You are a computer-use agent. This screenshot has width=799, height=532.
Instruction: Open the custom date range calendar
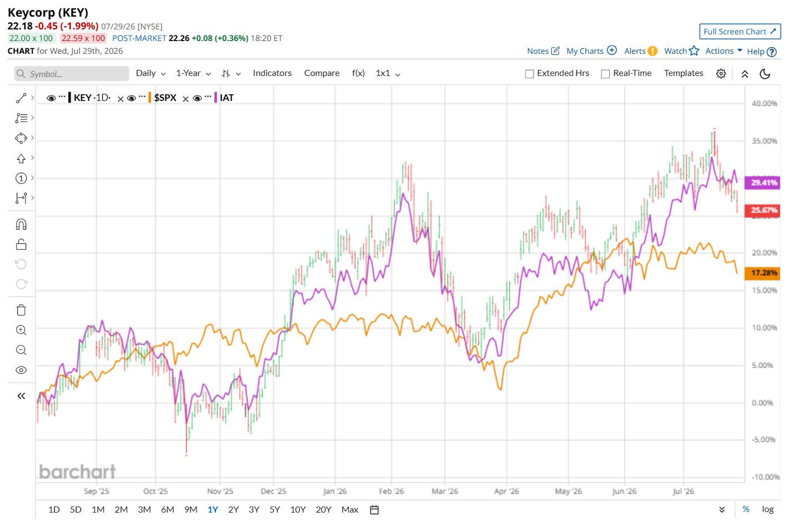click(x=374, y=510)
